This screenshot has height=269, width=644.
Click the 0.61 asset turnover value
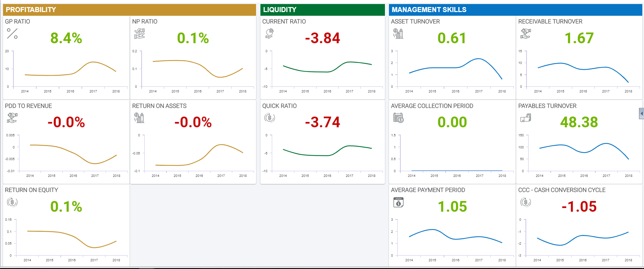[x=452, y=38]
